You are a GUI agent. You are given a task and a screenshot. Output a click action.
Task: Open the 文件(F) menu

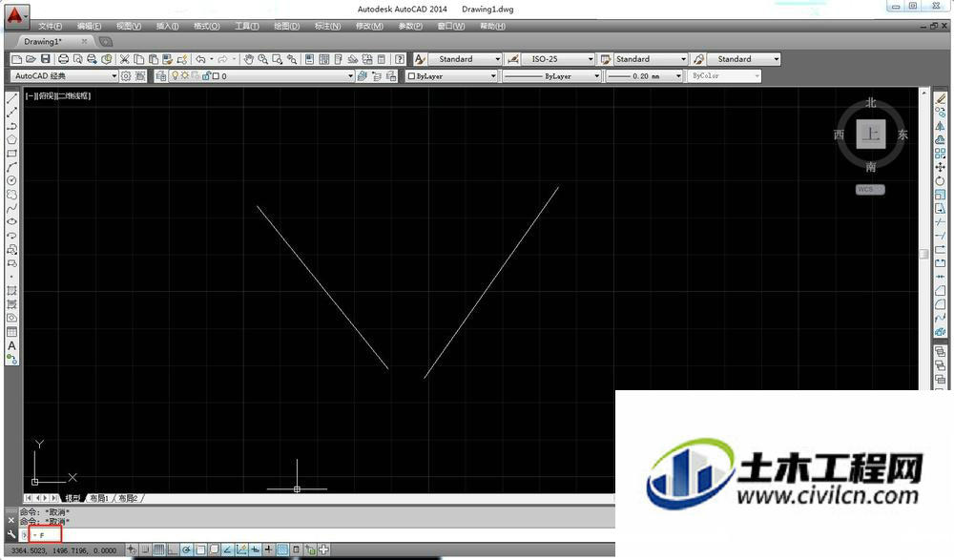click(50, 26)
